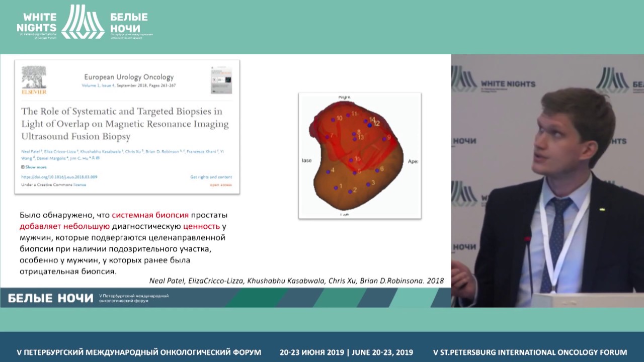Viewport: 644px width, 362px height.
Task: Select author name Jim C. Hu
Action: coord(79,158)
